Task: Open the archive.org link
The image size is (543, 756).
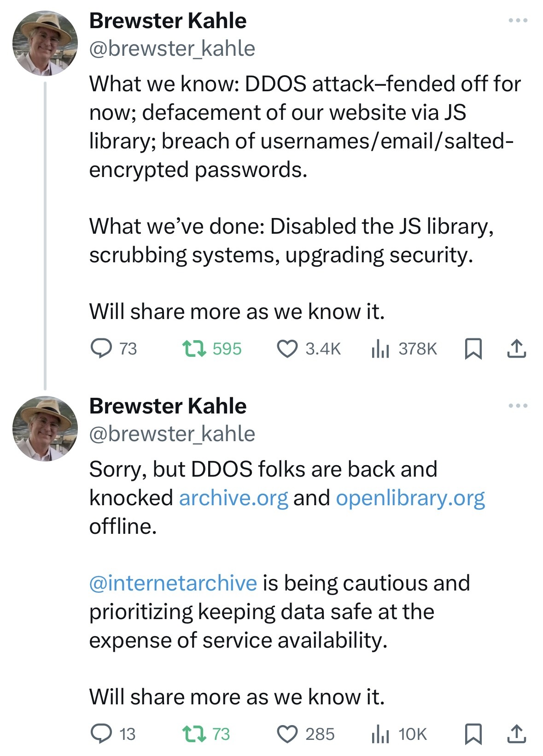Action: point(234,498)
